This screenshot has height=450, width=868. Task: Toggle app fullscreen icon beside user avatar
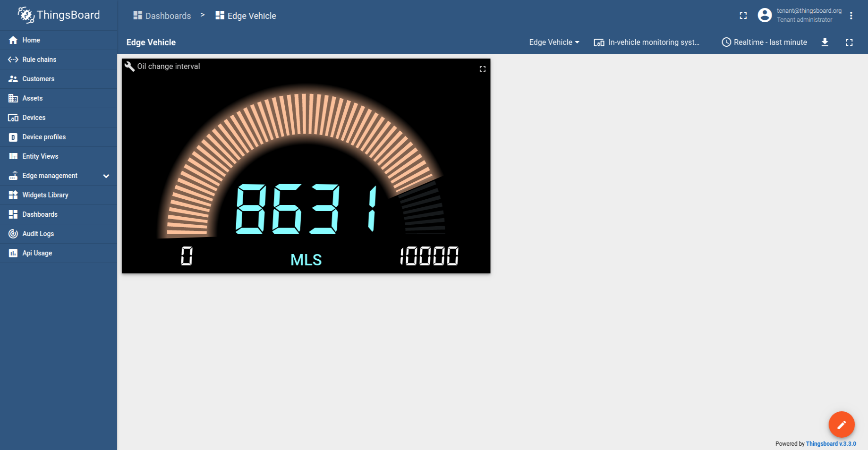click(743, 16)
